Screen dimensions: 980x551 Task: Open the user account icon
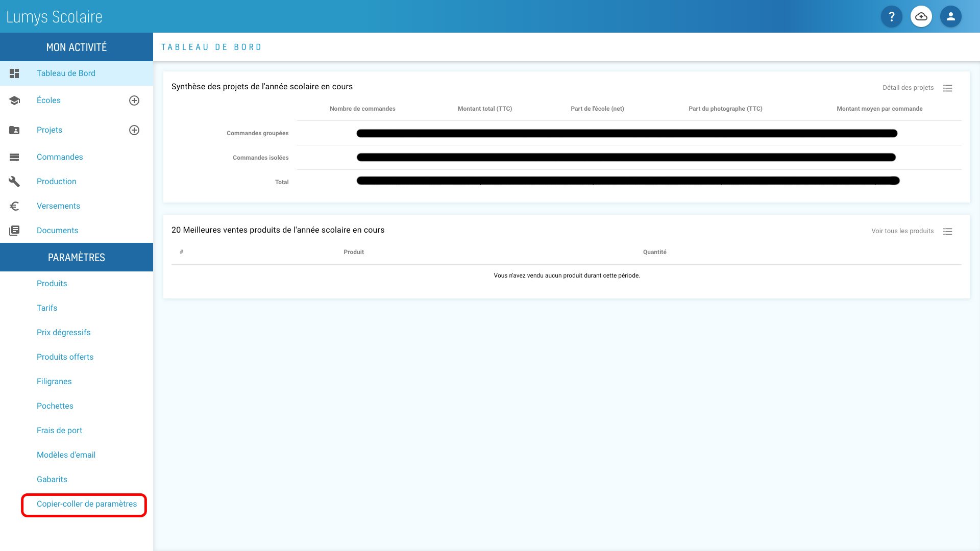(x=951, y=17)
